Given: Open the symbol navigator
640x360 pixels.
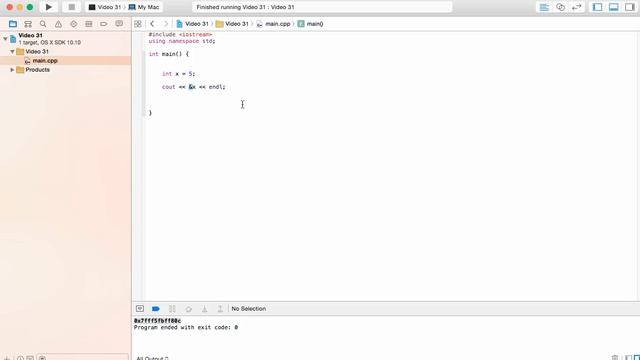Looking at the screenshot, I should click(x=28, y=24).
